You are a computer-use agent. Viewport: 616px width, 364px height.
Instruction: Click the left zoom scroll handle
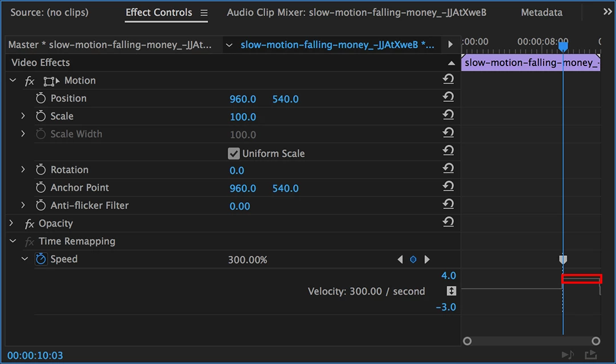[x=467, y=341]
